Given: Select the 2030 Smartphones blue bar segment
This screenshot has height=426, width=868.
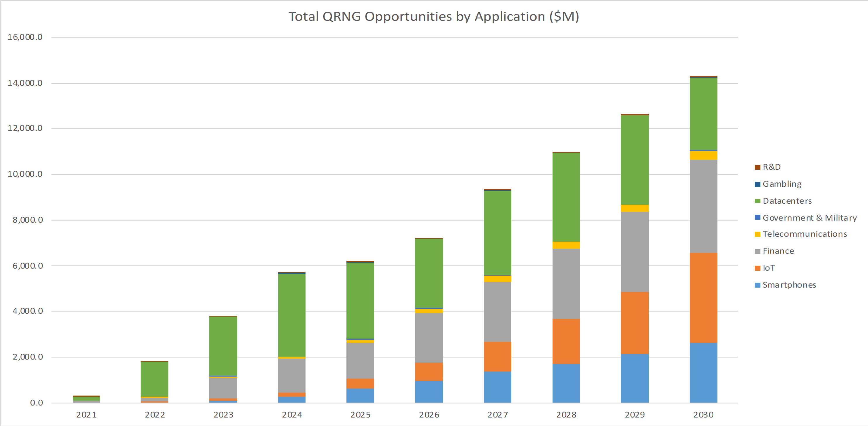Looking at the screenshot, I should click(x=703, y=373).
